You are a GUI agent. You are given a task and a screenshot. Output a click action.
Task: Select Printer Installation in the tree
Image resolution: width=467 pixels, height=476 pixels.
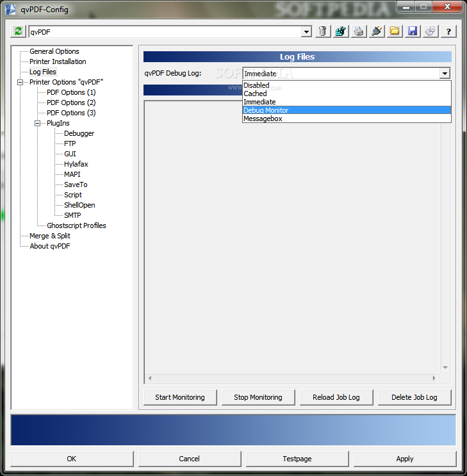click(x=58, y=62)
